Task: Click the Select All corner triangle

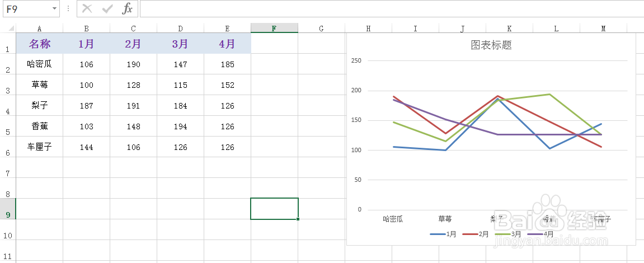Action: point(11,29)
